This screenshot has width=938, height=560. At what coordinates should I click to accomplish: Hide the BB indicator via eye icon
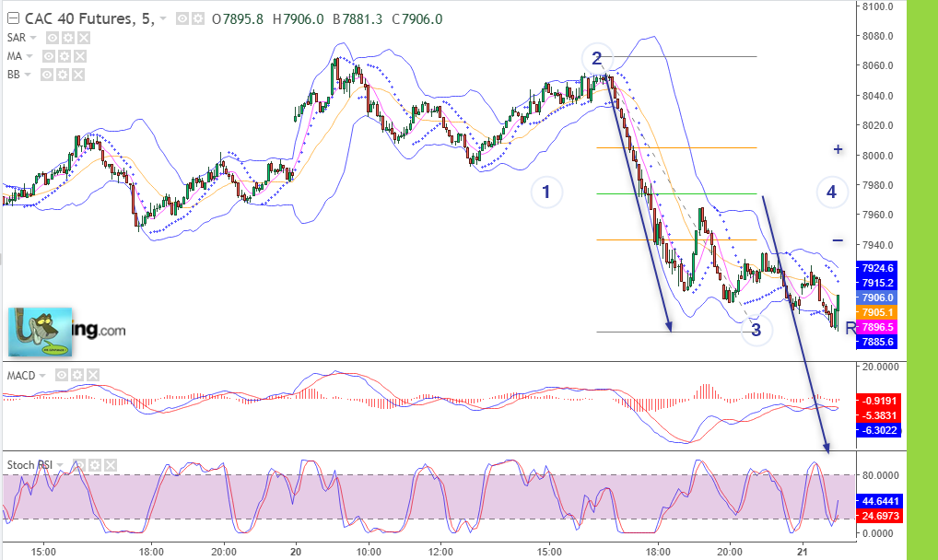pos(47,75)
